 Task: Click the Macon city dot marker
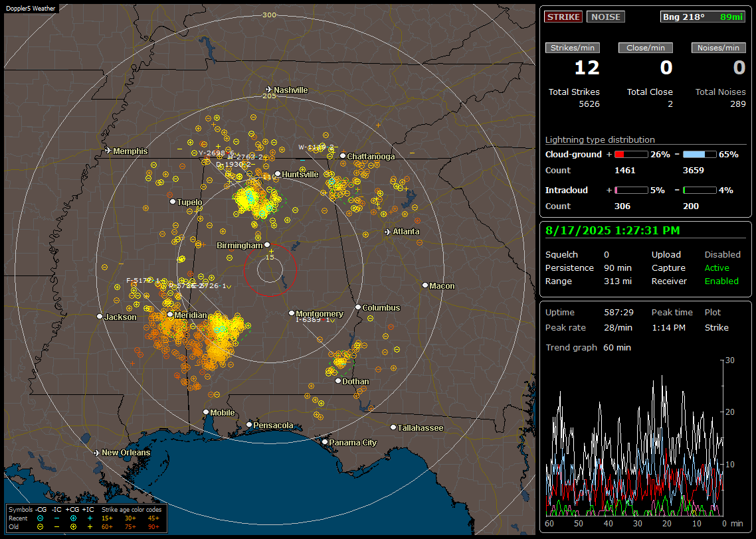[425, 285]
